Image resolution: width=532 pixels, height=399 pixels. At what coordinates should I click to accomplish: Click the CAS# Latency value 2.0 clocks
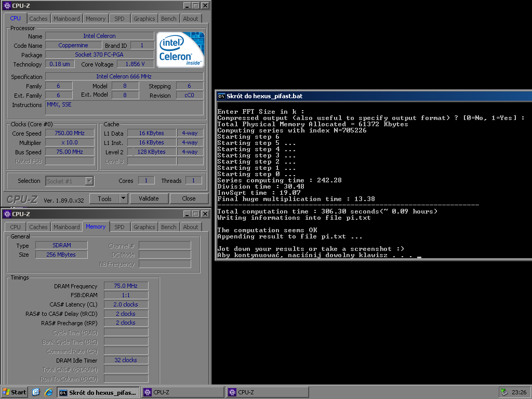(x=126, y=304)
